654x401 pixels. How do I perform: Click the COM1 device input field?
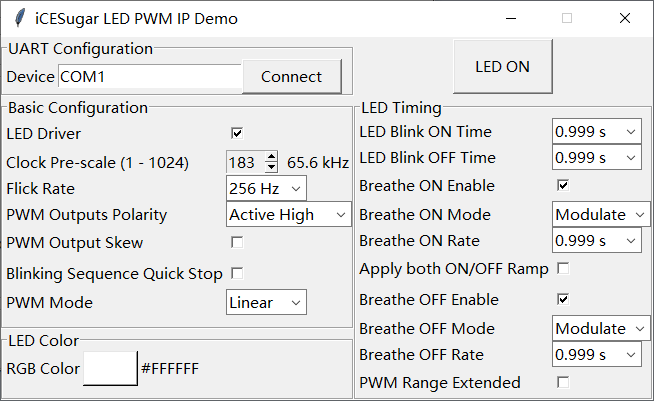pyautogui.click(x=150, y=76)
